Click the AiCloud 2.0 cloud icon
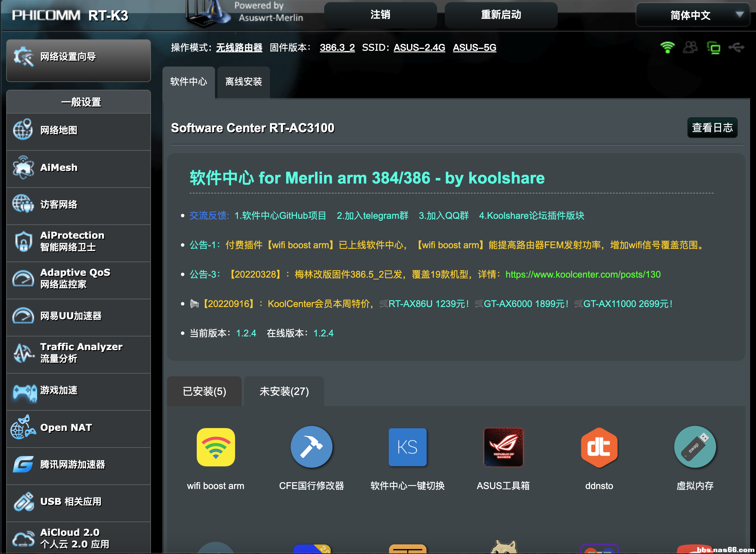This screenshot has width=756, height=554. [x=23, y=539]
